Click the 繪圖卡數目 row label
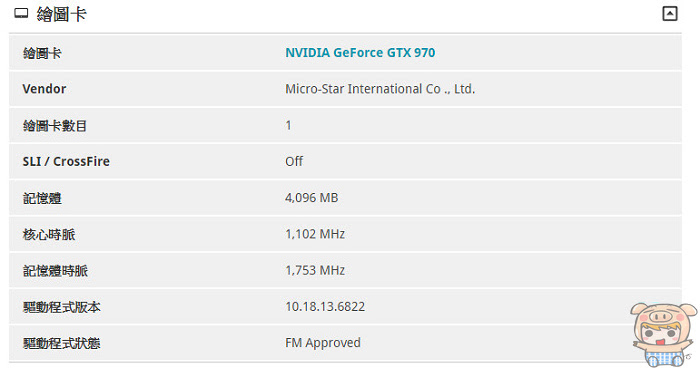Screen dimensions: 700x368 55,125
